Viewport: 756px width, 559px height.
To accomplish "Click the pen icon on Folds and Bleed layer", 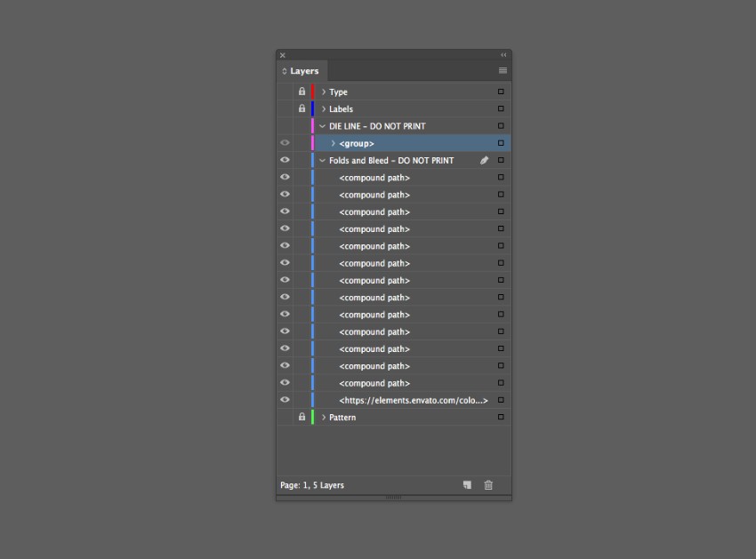I will pos(484,161).
